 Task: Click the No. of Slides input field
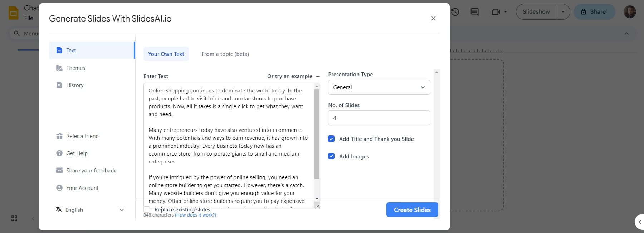pyautogui.click(x=379, y=118)
